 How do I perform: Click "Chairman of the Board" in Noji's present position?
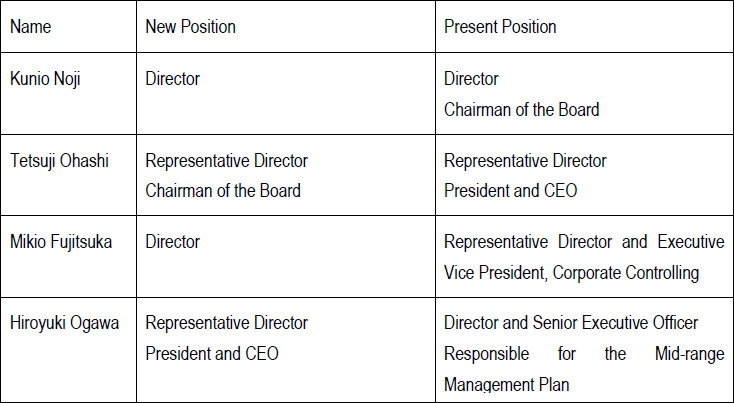pyautogui.click(x=521, y=109)
